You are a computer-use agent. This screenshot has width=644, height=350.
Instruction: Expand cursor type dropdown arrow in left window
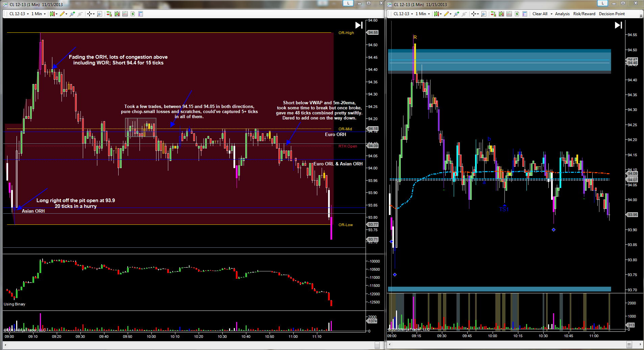point(94,14)
